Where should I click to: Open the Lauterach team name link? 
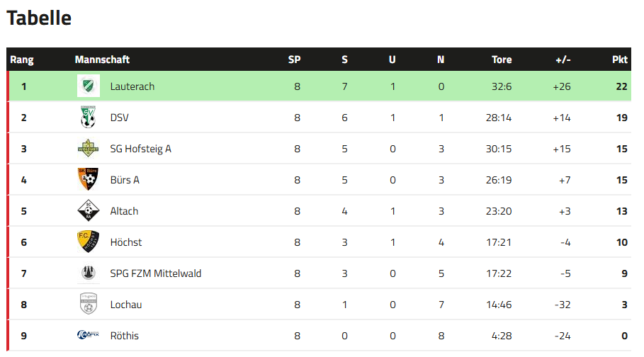(132, 86)
